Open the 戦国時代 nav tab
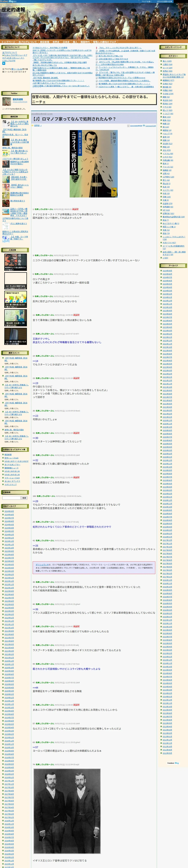The height and width of the screenshot is (868, 188). [85, 42]
